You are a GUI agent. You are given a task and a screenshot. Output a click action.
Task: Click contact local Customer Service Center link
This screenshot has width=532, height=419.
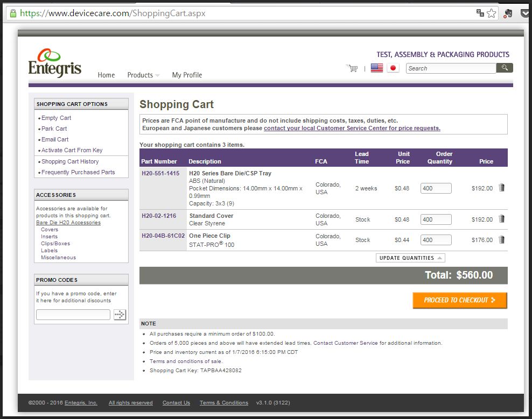point(352,128)
